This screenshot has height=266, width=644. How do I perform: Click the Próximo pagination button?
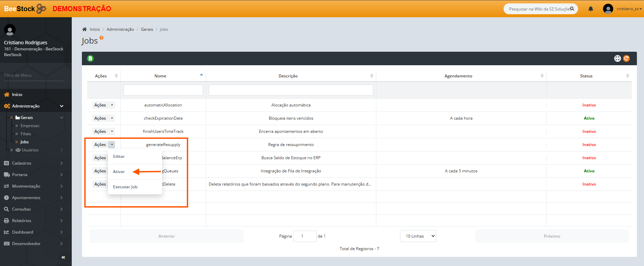(x=552, y=236)
